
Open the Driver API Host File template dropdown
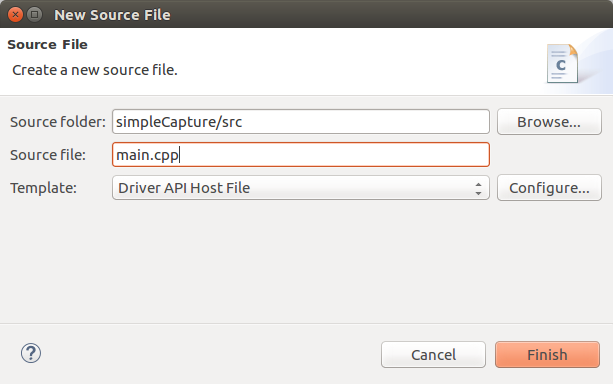click(301, 188)
